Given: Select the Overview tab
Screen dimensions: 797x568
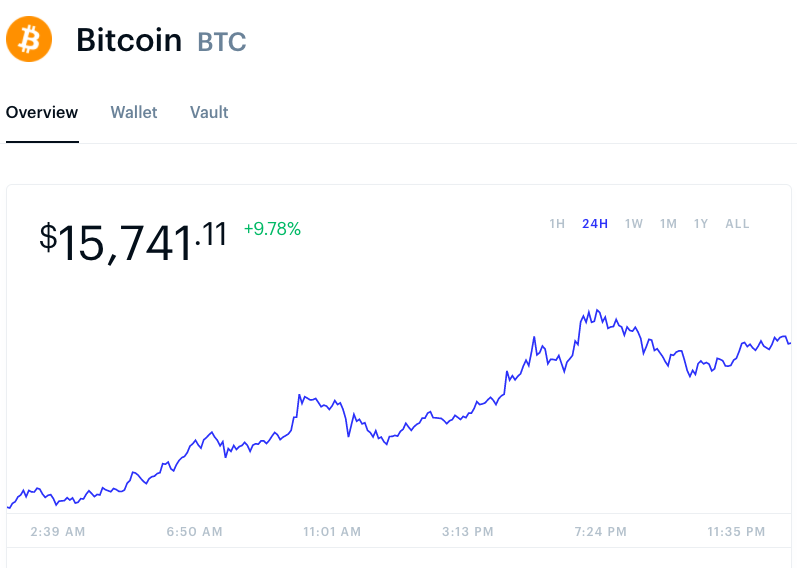Looking at the screenshot, I should [42, 112].
